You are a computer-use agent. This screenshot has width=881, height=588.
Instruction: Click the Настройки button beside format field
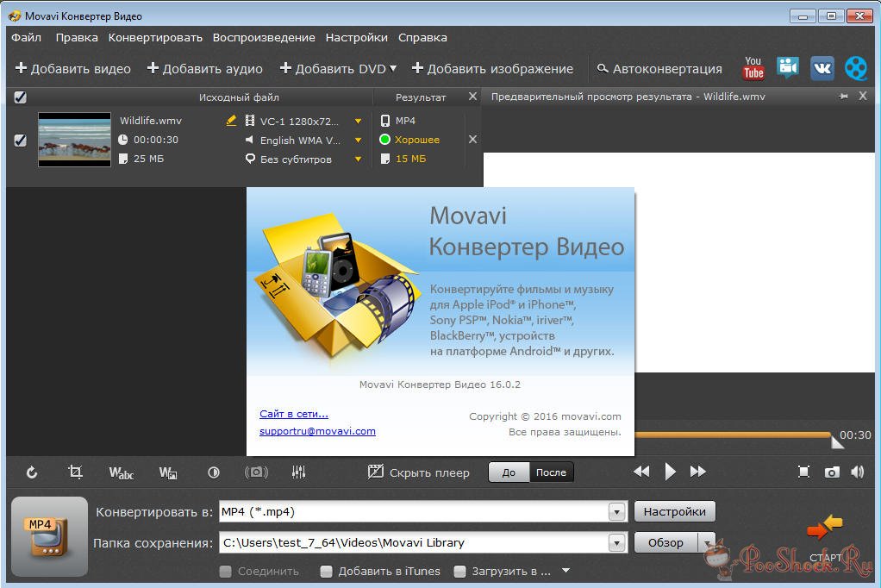point(674,512)
